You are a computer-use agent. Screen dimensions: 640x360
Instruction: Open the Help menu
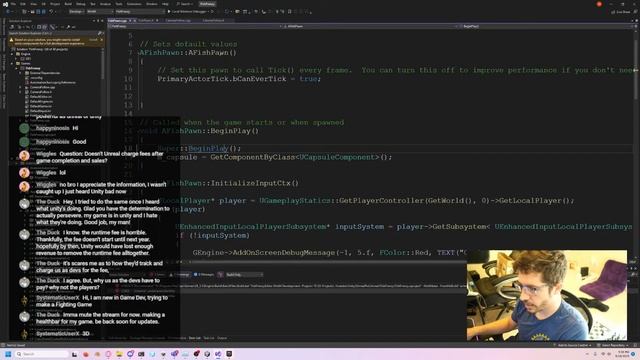pos(165,4)
